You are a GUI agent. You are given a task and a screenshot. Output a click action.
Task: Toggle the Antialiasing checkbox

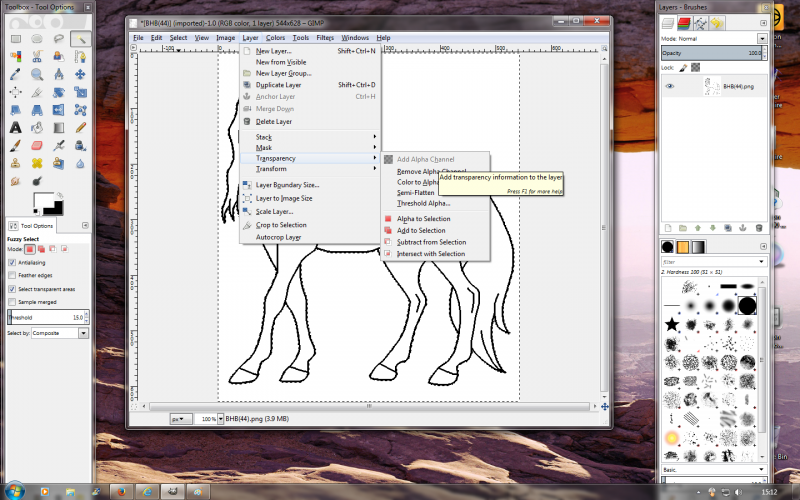click(12, 262)
